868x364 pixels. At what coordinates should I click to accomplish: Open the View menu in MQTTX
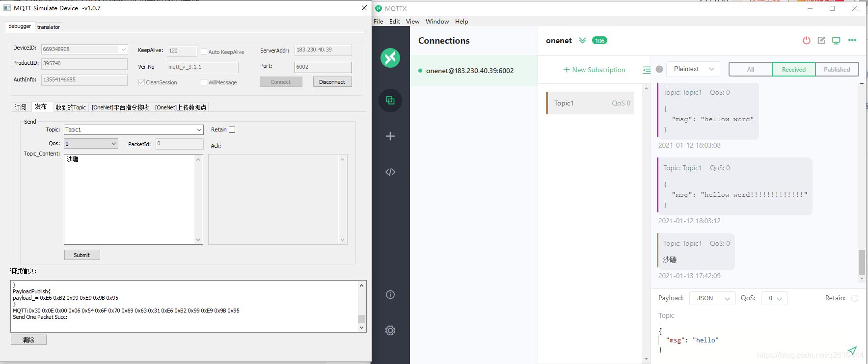coord(413,21)
